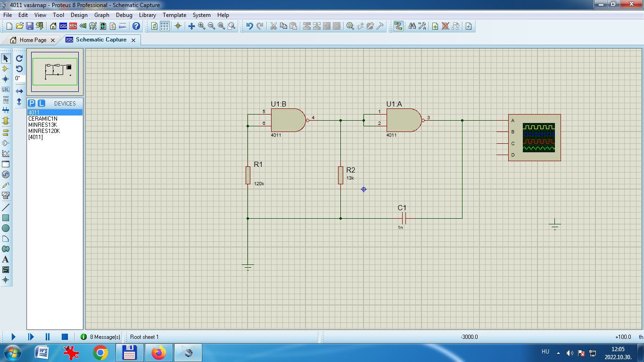The image size is (644, 362).
Task: Open the Library menu
Action: tap(148, 15)
